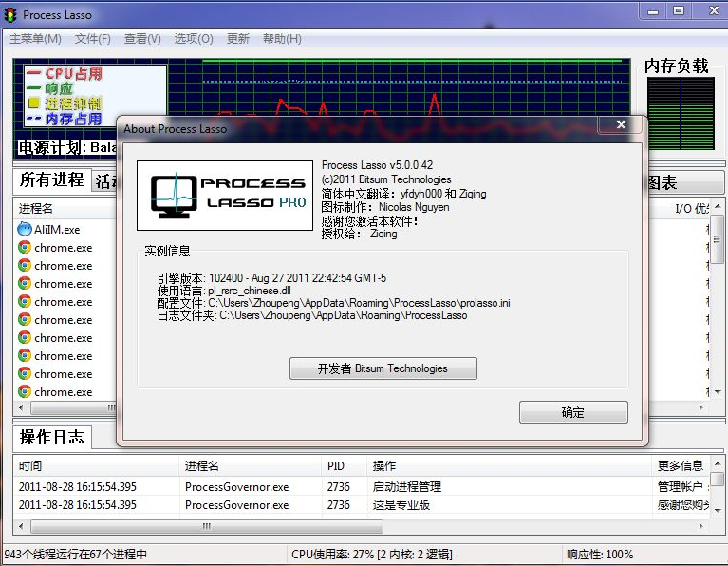
Task: Open the 更新 menu
Action: click(238, 39)
